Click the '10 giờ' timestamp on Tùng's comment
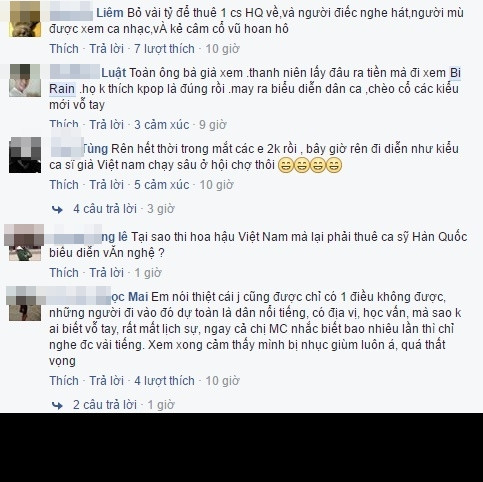The image size is (483, 482). 216,185
